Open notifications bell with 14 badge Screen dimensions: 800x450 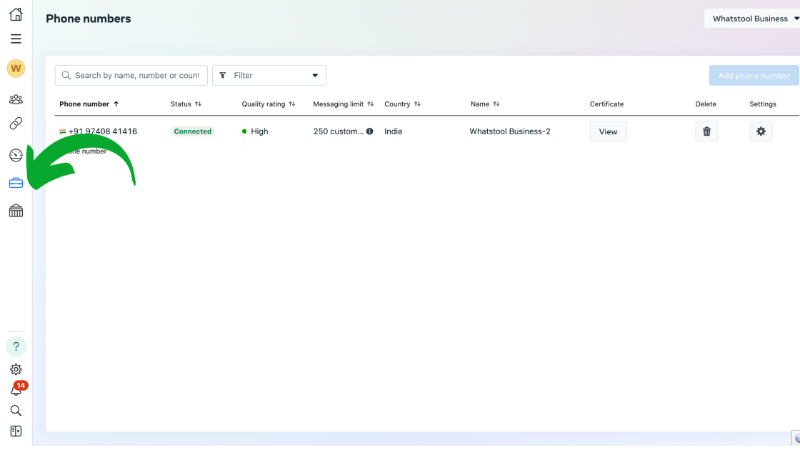coord(16,390)
